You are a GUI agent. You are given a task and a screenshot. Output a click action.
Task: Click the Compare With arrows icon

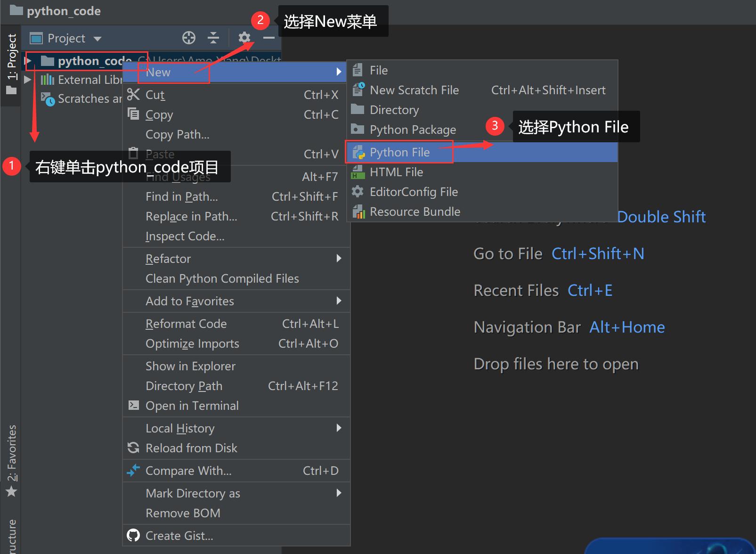pos(134,470)
